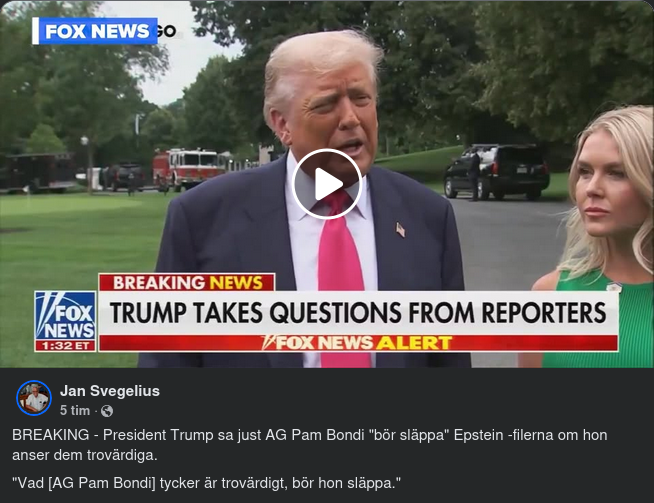Click the Fox News channel logo bug

pyautogui.click(x=65, y=316)
